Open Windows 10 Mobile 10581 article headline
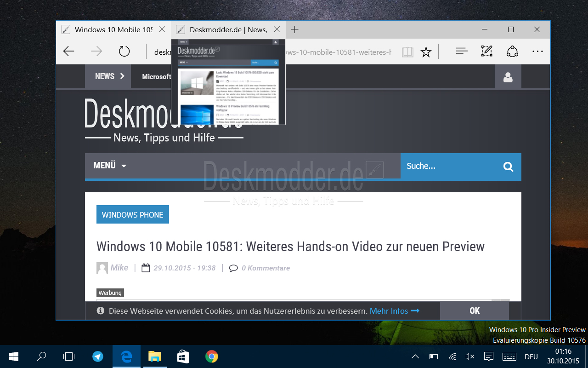 (x=290, y=246)
